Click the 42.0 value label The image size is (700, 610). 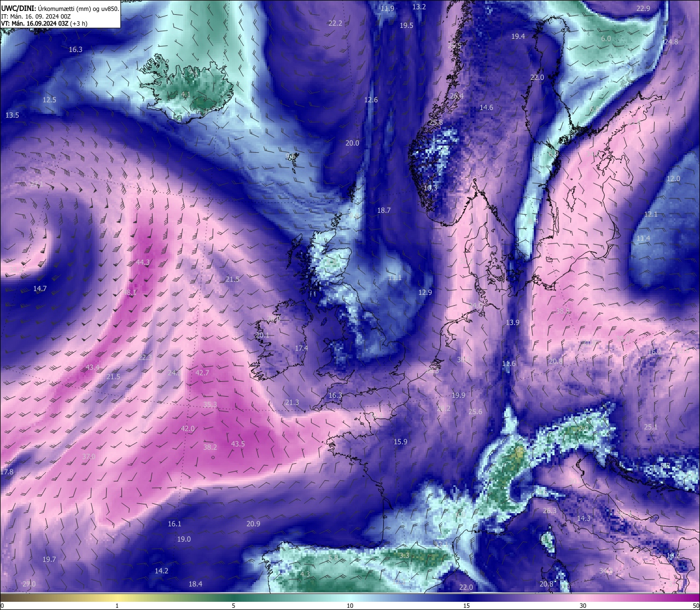point(188,428)
